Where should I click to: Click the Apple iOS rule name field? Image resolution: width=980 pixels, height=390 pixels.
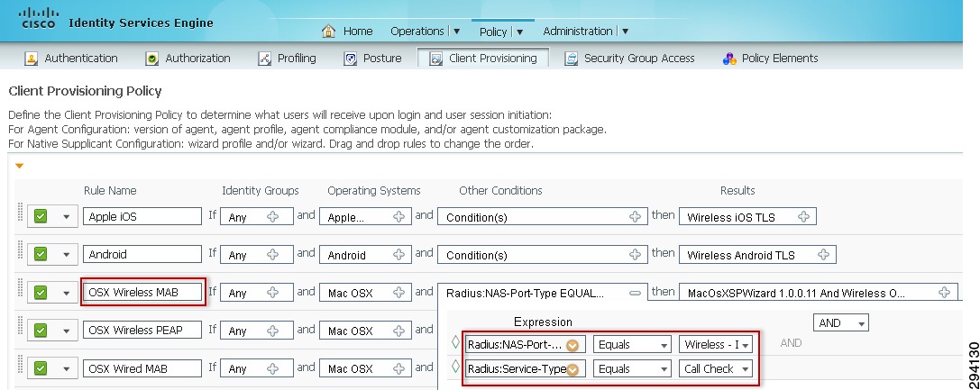tap(142, 216)
